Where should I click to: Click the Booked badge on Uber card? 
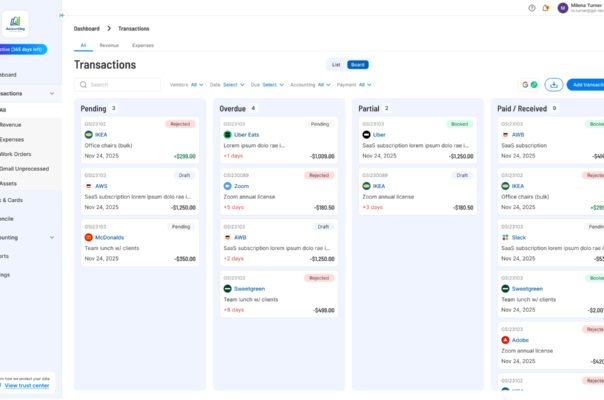click(x=460, y=124)
